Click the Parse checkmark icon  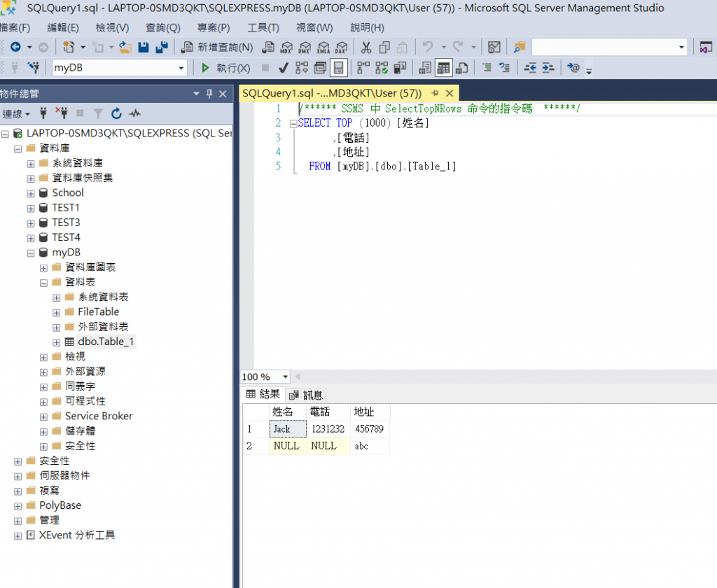(x=284, y=68)
